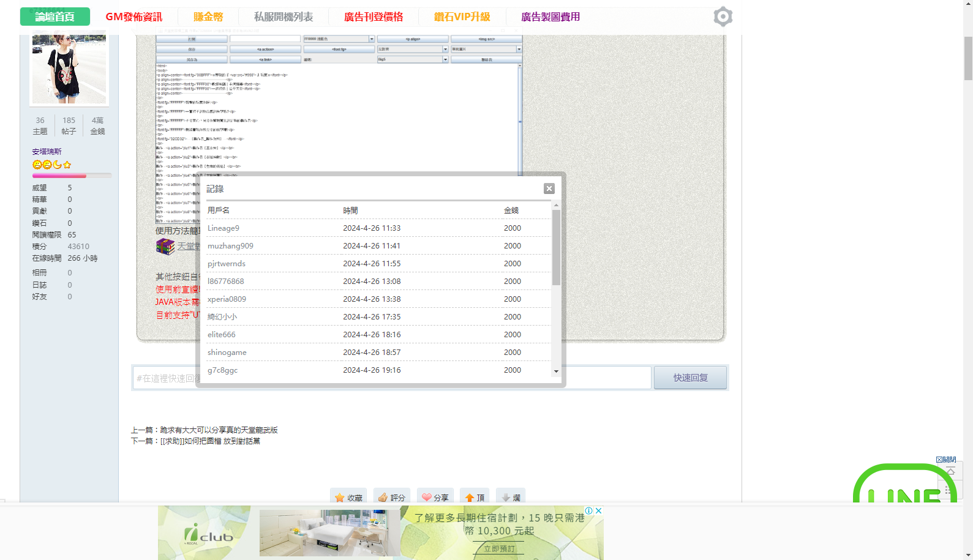Click the 立即預訂 button in the ad
Screen dimensions: 973x560
499,548
